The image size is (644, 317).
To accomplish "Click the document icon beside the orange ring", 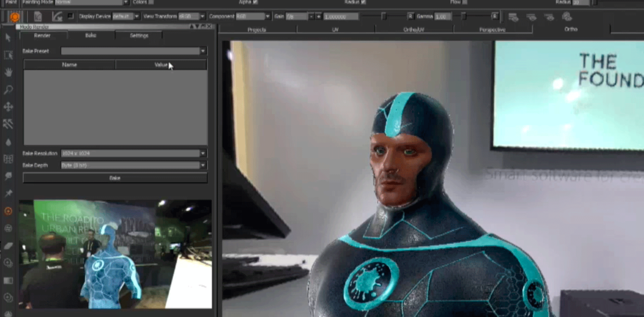I will 38,16.
